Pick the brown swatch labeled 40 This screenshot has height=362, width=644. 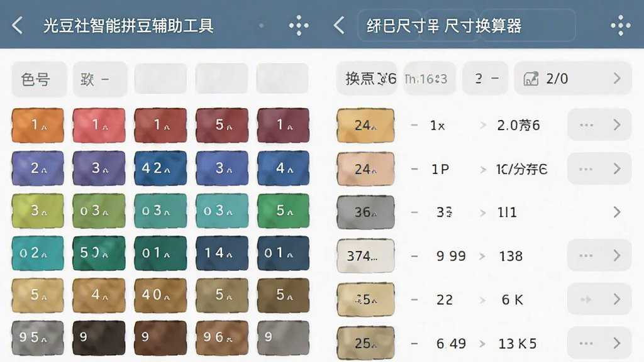click(x=160, y=295)
